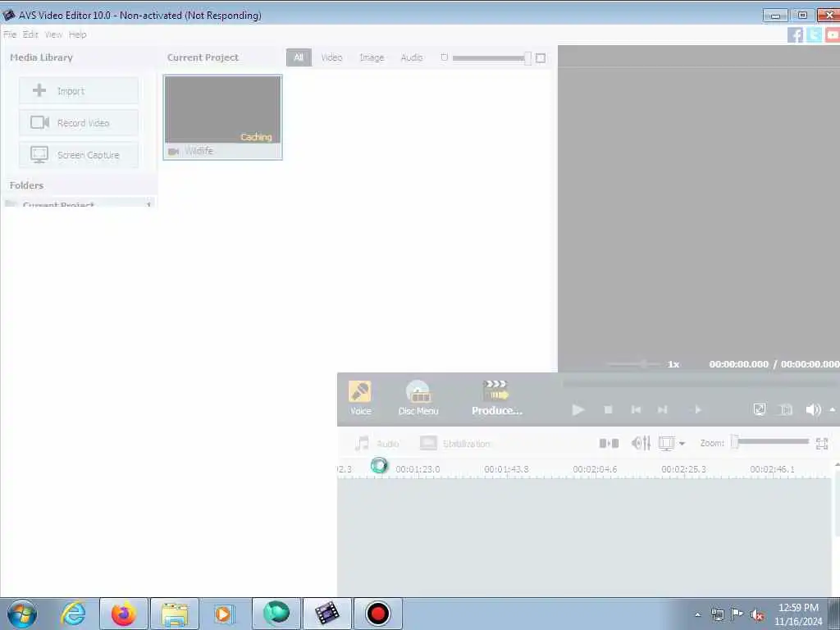
Task: Open the screen recorder taskbar icon
Action: click(377, 614)
